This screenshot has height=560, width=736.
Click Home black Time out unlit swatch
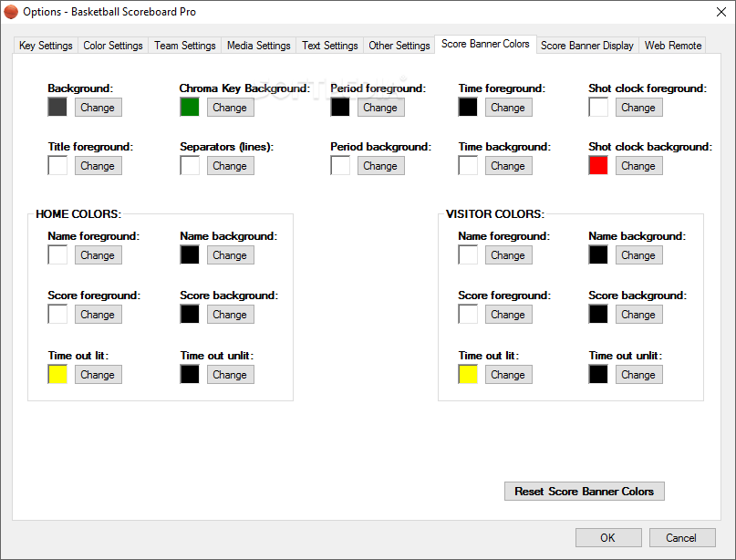coord(190,374)
